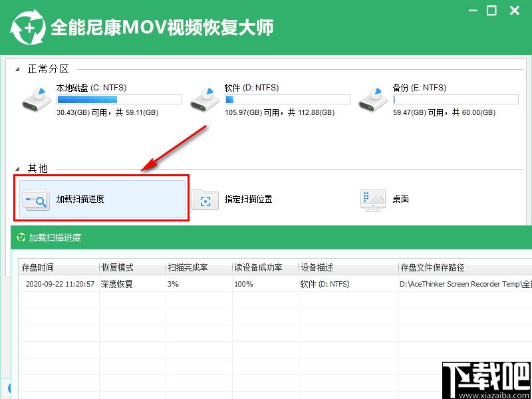Sort by 存盘时间 column header

pyautogui.click(x=59, y=268)
